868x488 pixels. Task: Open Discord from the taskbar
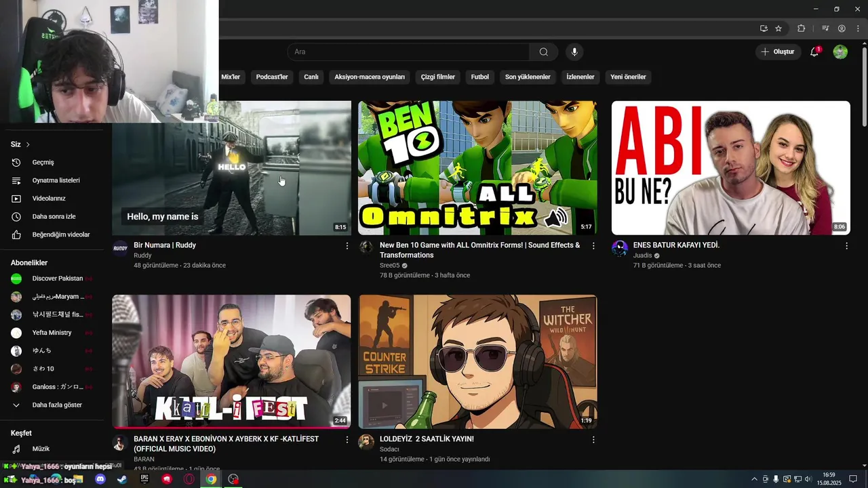(100, 479)
